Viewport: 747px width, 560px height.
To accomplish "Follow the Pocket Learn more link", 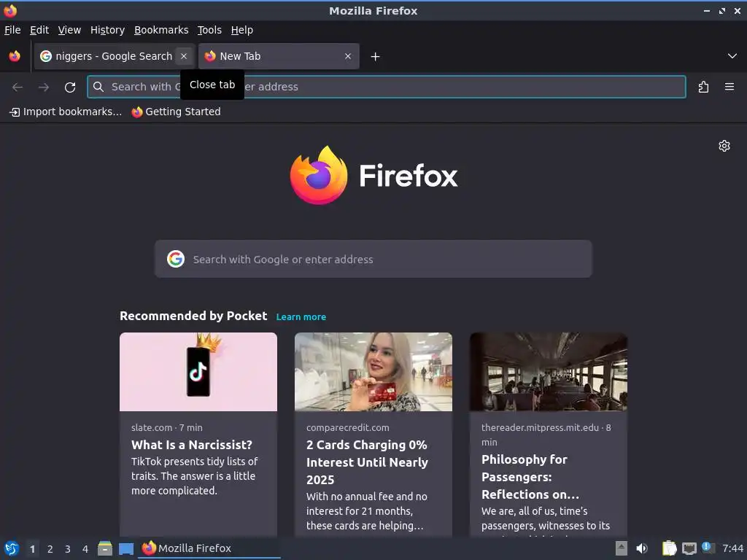I will tap(301, 317).
